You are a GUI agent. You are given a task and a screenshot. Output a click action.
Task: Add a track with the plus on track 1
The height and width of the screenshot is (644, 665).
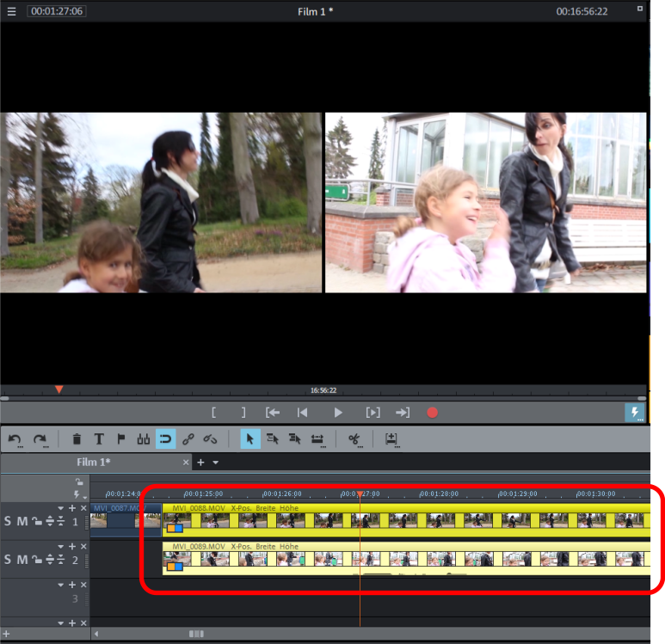(72, 508)
